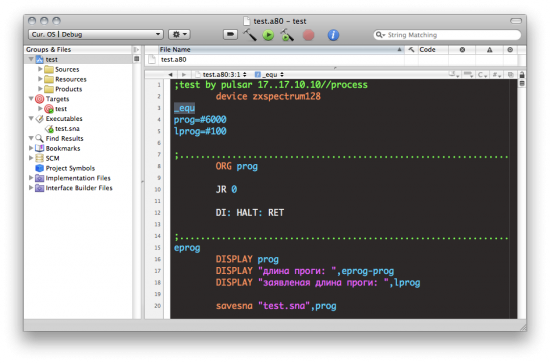The height and width of the screenshot is (363, 550).
Task: Expand the Bookmarks group
Action: [31, 148]
